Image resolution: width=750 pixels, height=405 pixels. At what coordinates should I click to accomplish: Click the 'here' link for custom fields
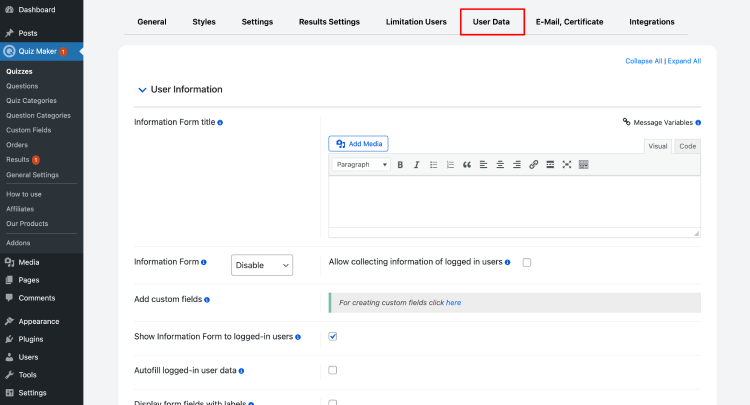pos(453,303)
